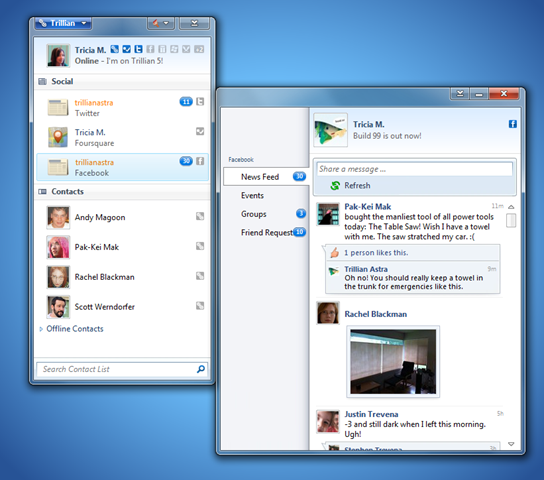
Task: Select contact Scott Werndorfer
Action: coord(122,307)
